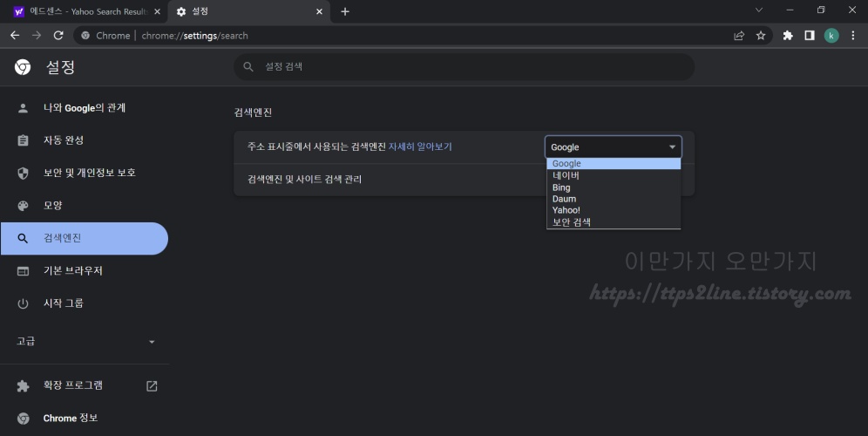Choose 보안 검색 in the dropdown list
This screenshot has width=868, height=436.
tap(614, 222)
